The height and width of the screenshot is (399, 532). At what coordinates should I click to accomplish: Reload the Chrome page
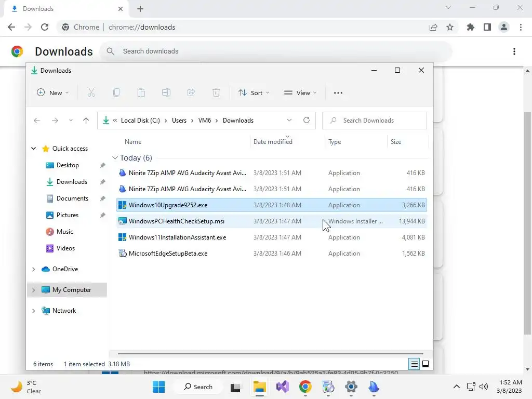pos(45,27)
